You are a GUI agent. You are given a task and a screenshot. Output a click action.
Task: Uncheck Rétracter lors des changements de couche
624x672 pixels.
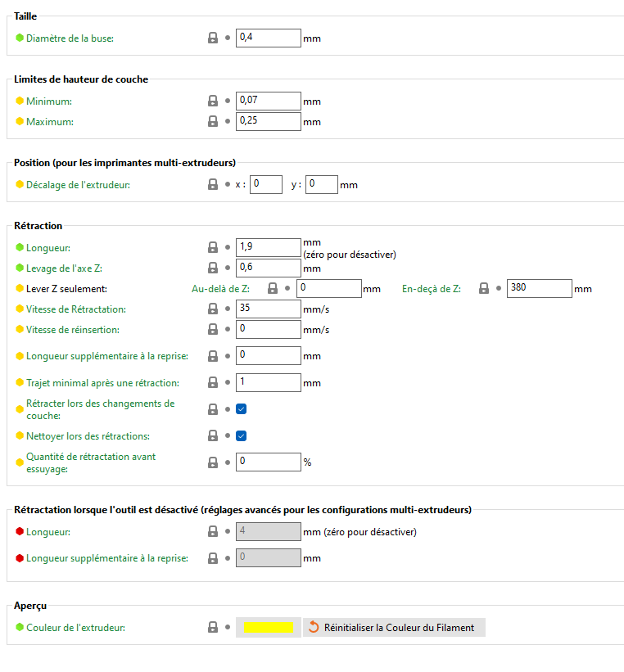(x=241, y=409)
